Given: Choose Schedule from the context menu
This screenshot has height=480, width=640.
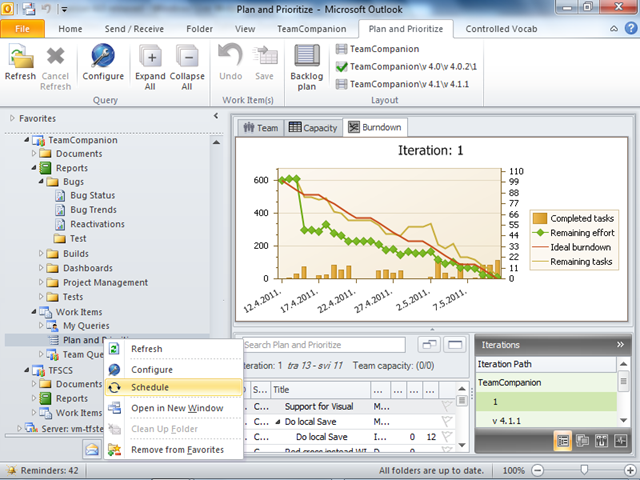Looking at the screenshot, I should (x=150, y=387).
